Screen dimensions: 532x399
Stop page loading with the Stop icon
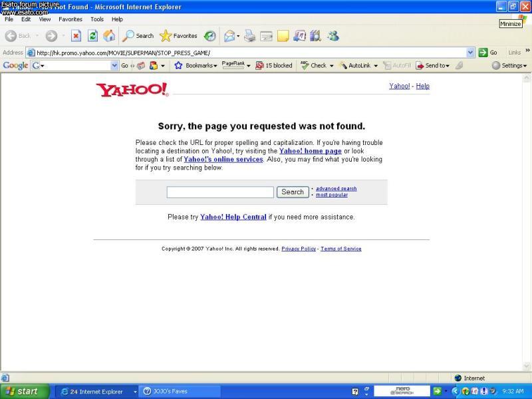click(76, 36)
